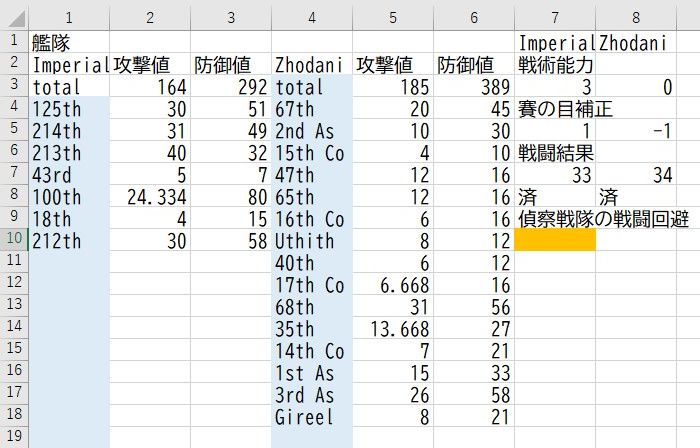Select row header 10
Screen dimensions: 700x448
pyautogui.click(x=14, y=240)
